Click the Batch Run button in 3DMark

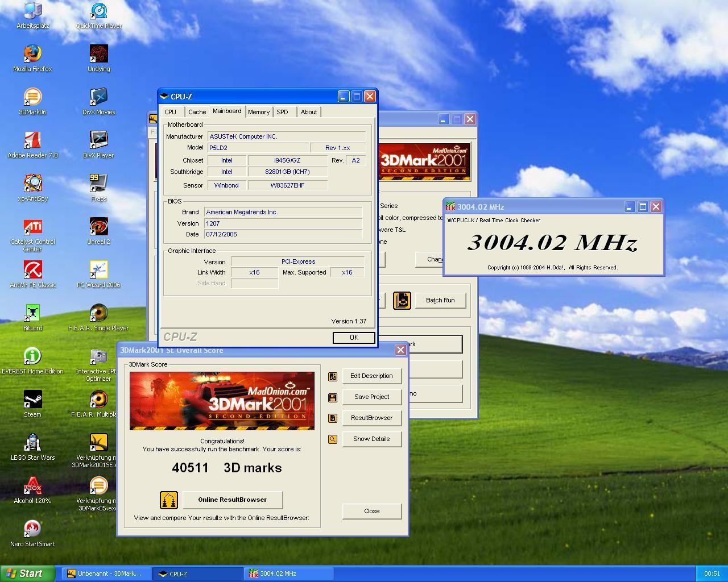click(x=440, y=300)
